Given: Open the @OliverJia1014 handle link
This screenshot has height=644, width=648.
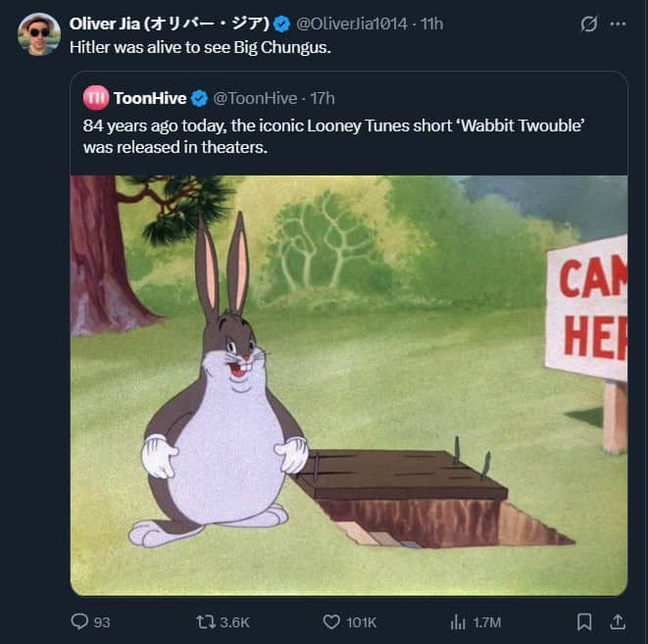Looking at the screenshot, I should pyautogui.click(x=351, y=24).
